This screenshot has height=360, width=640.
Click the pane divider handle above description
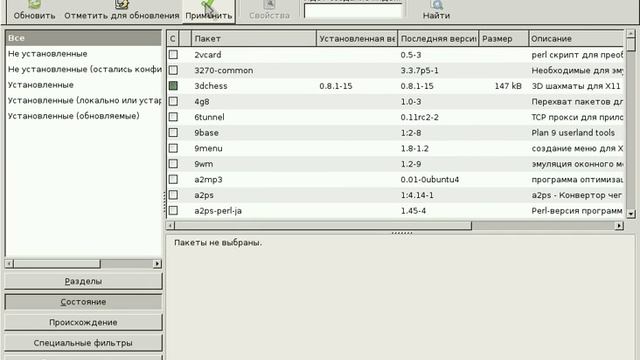[402, 233]
